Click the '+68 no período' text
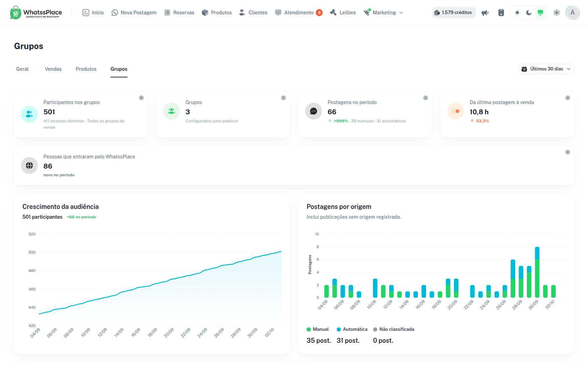This screenshot has height=368, width=588. click(x=82, y=217)
